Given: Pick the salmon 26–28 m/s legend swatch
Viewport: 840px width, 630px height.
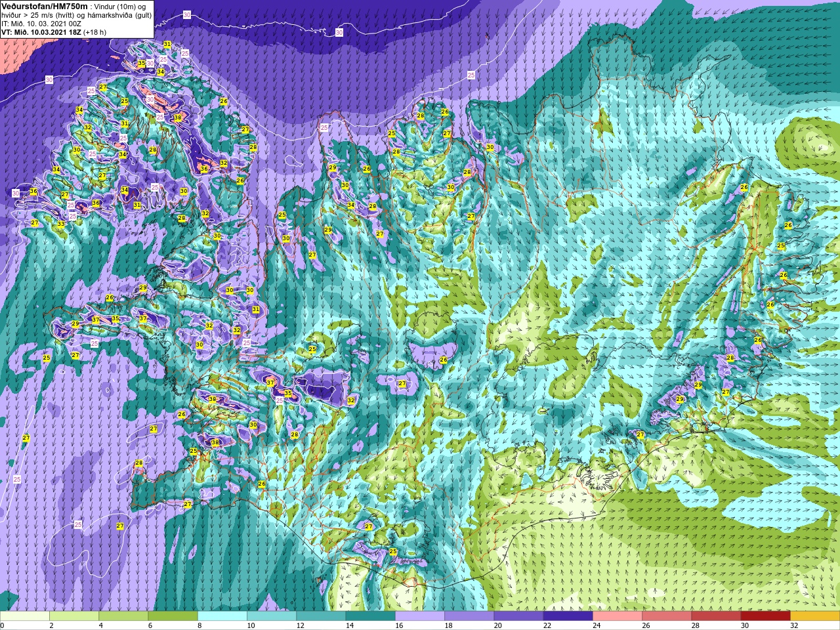Looking at the screenshot, I should coord(667,616).
